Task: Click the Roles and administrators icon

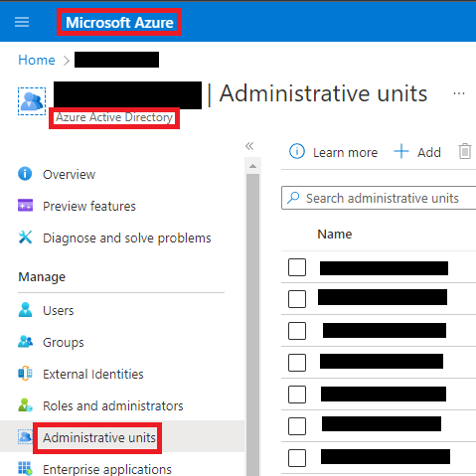Action: [x=25, y=405]
